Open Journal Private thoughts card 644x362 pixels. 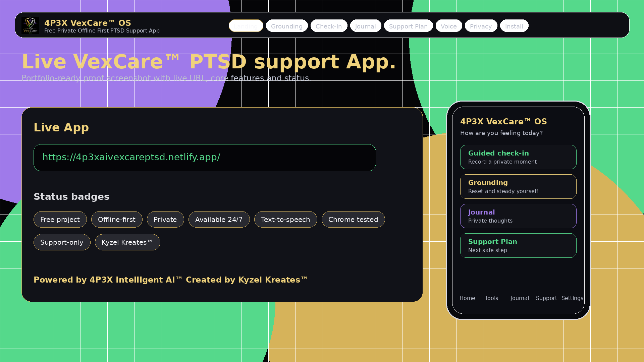point(518,216)
